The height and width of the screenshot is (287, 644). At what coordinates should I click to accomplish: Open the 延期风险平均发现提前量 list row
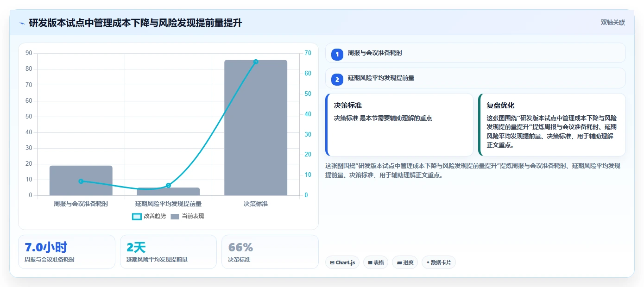pyautogui.click(x=475, y=78)
